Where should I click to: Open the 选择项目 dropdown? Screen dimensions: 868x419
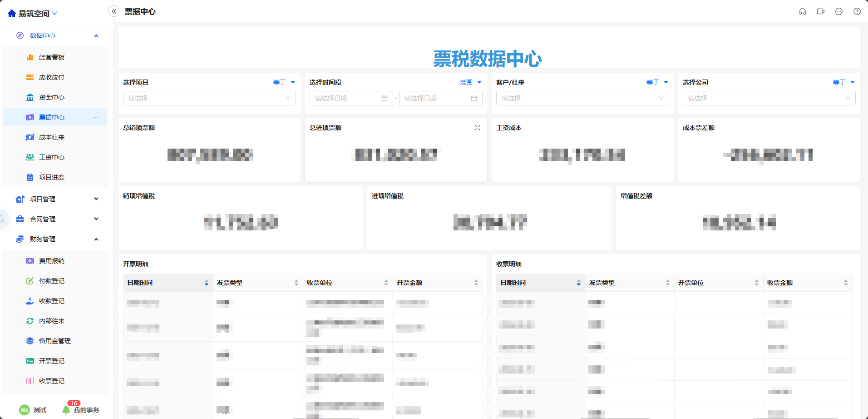pos(209,98)
